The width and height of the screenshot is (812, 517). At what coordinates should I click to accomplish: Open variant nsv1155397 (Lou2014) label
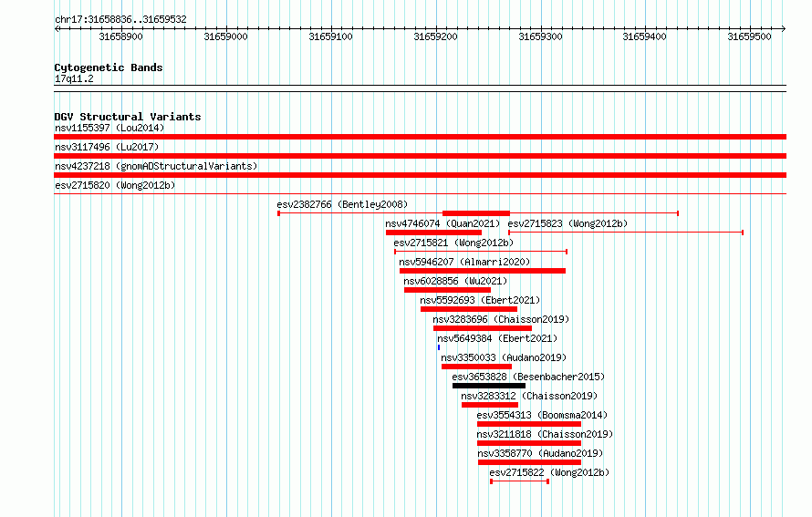pos(109,128)
